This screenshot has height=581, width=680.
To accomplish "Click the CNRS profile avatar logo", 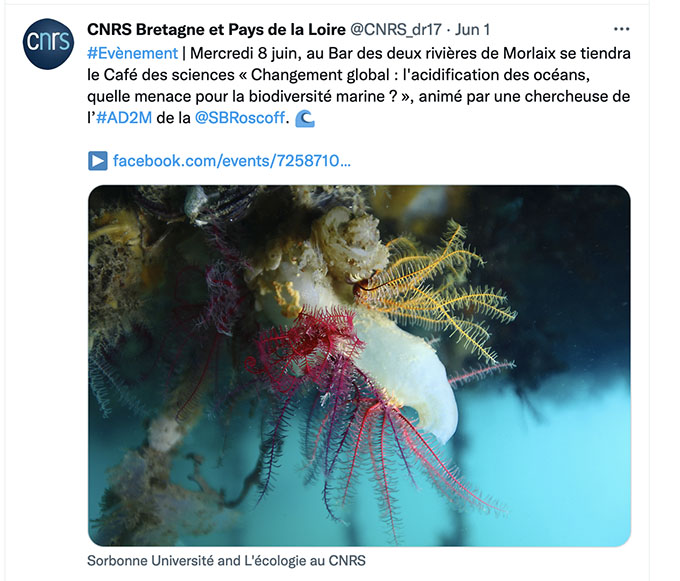I will (x=48, y=44).
